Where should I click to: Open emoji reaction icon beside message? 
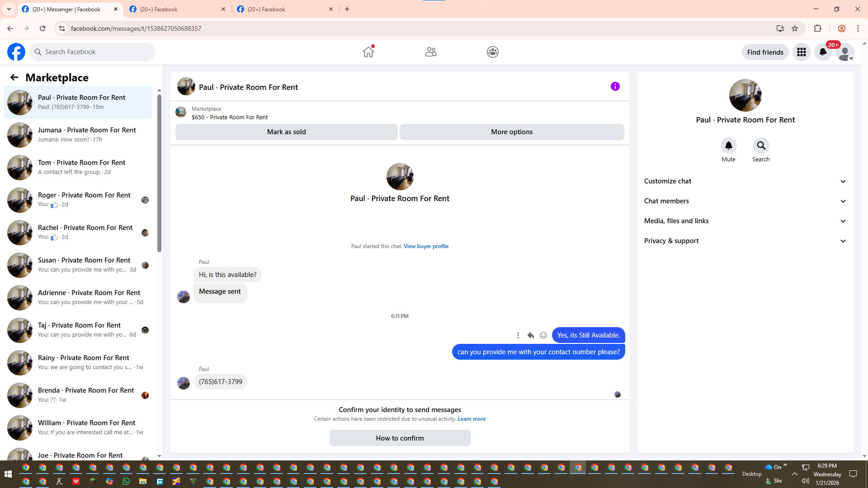click(x=543, y=335)
